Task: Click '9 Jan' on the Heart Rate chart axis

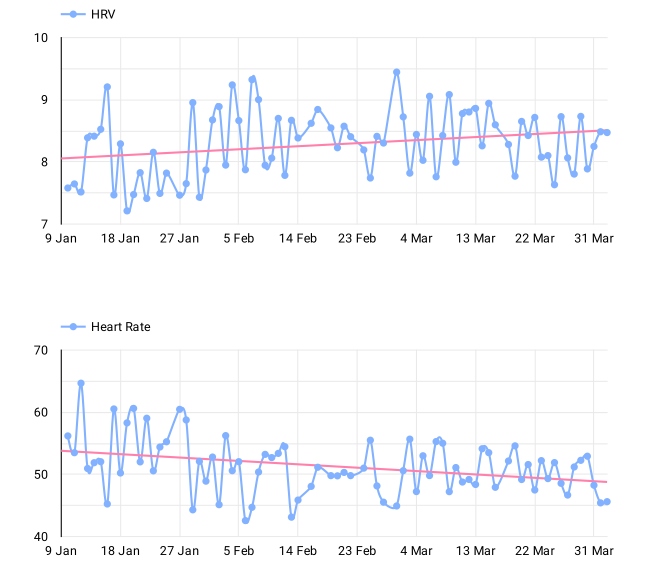Action: [x=61, y=551]
